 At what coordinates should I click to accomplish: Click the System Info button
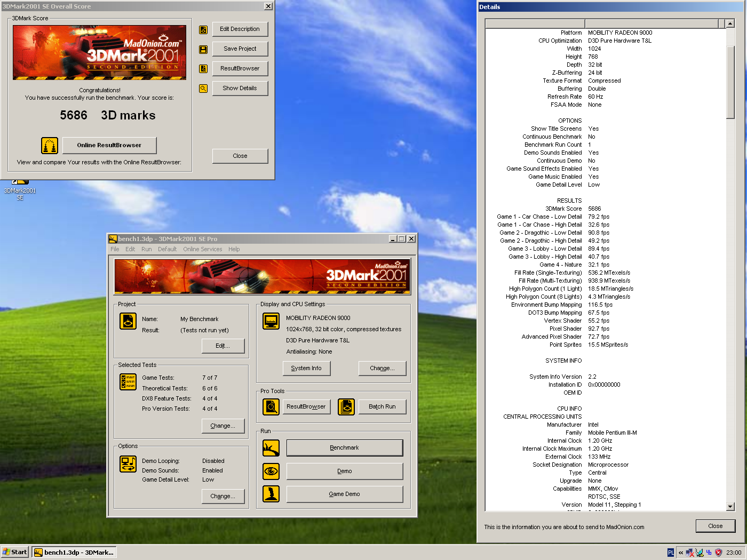pyautogui.click(x=306, y=369)
